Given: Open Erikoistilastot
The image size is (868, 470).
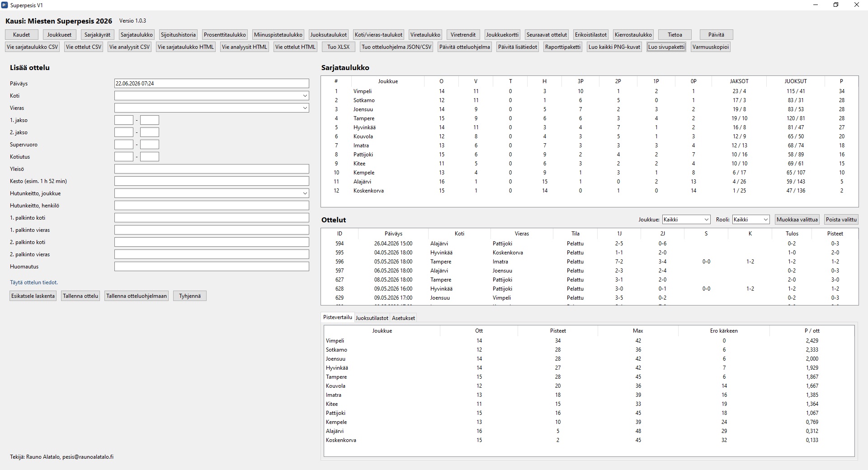Looking at the screenshot, I should [x=590, y=35].
